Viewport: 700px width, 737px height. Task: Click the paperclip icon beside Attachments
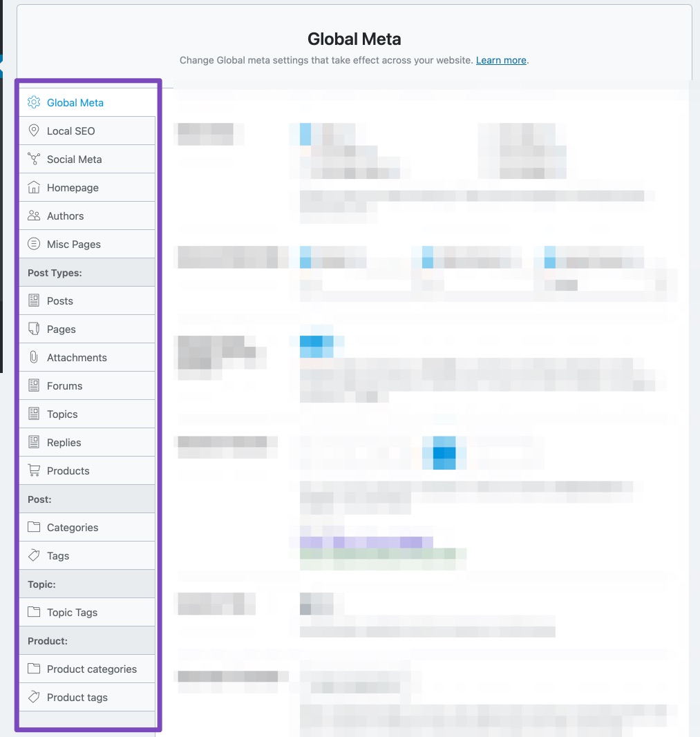pyautogui.click(x=32, y=356)
